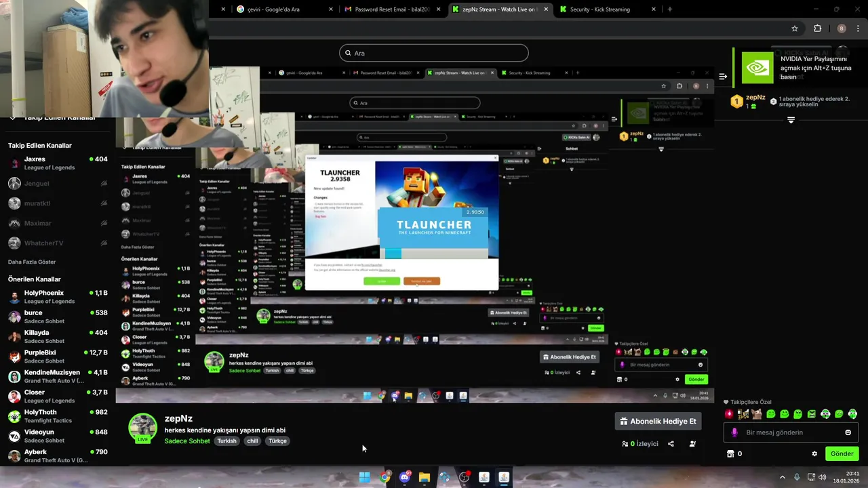Expand the gift leaderboard chevron below zepNz
Screen dimensions: 868x488
tap(791, 120)
